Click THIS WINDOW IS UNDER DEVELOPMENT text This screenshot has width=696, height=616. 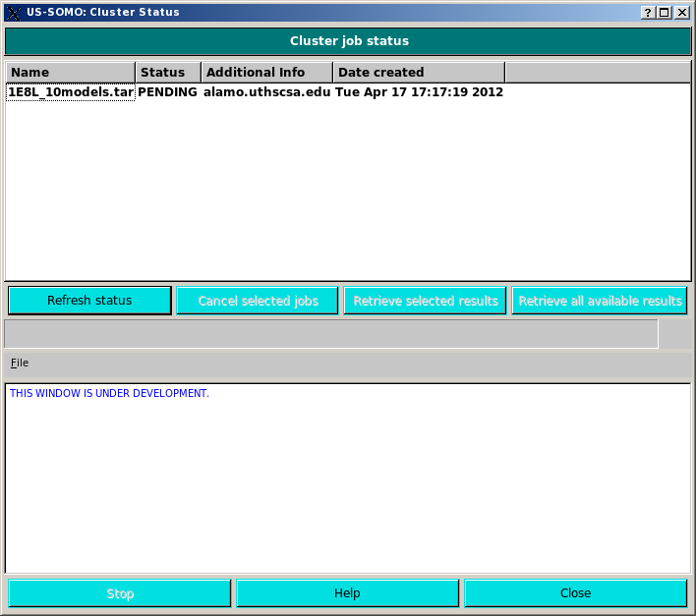(109, 393)
